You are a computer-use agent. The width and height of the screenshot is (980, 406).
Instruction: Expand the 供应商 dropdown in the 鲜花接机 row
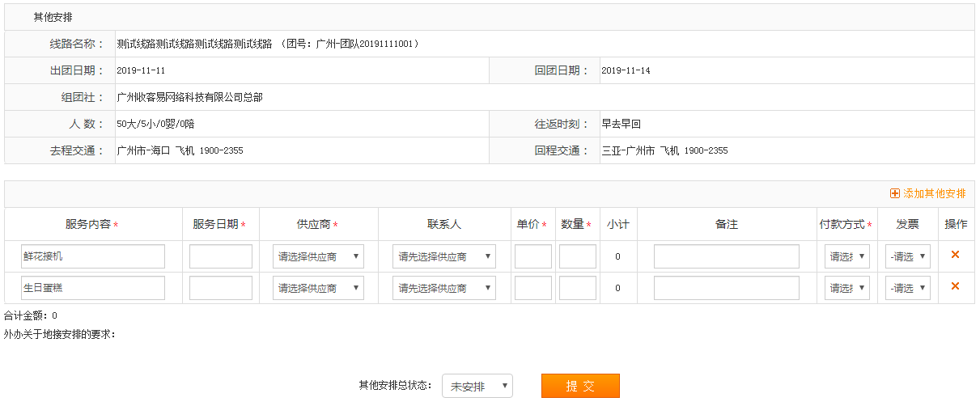coord(318,256)
